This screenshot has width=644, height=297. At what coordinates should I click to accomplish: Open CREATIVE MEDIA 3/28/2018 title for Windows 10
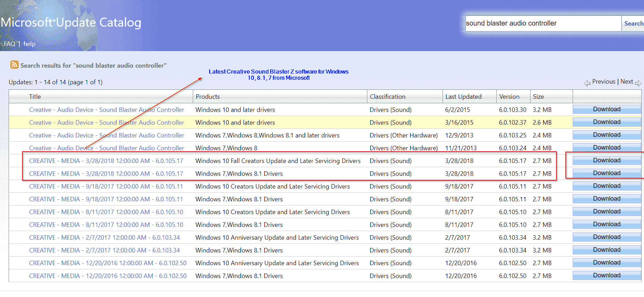pos(106,161)
